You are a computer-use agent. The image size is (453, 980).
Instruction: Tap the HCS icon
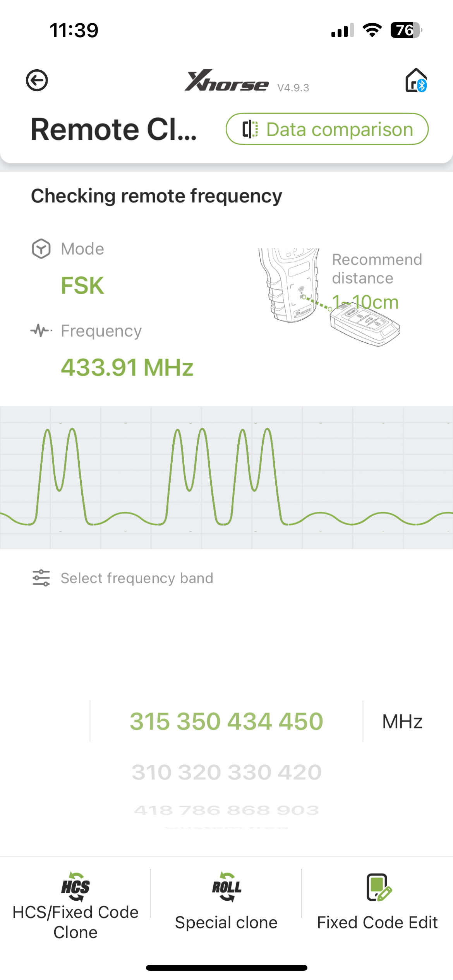point(75,887)
